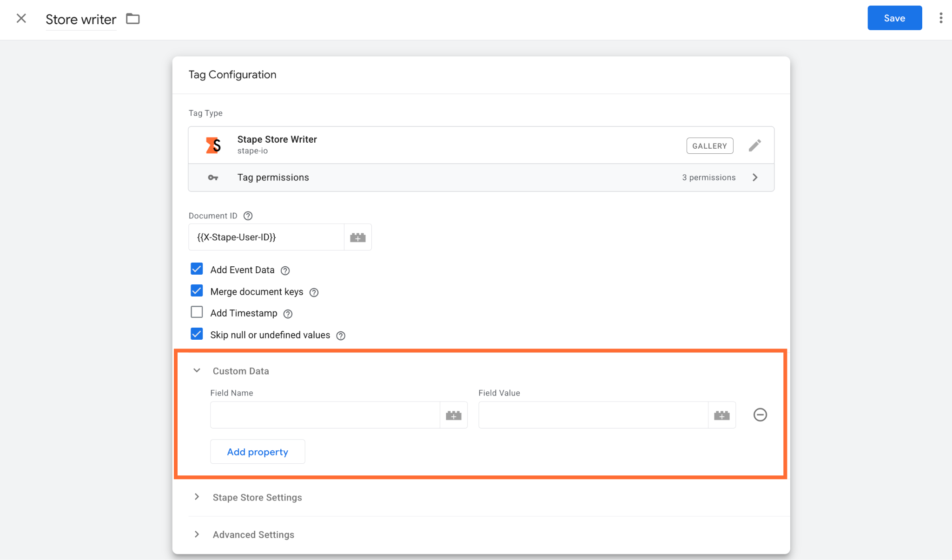The height and width of the screenshot is (560, 952).
Task: Open variable picker for Field Value
Action: point(721,415)
